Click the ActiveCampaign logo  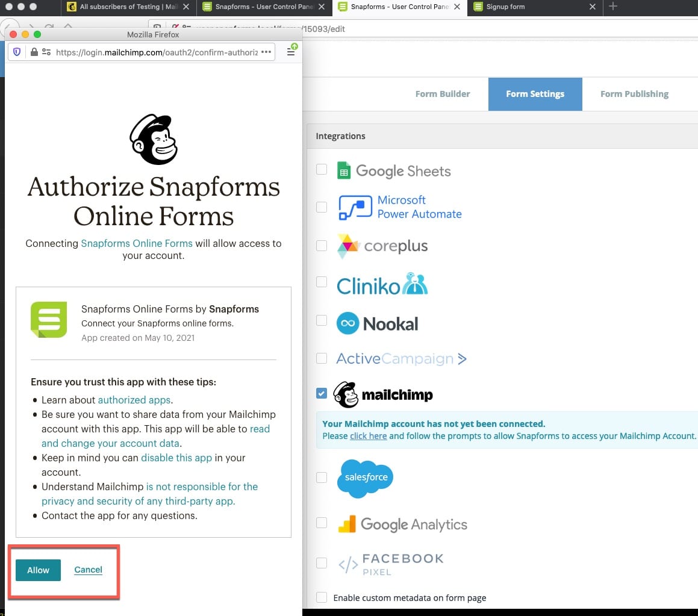tap(401, 358)
